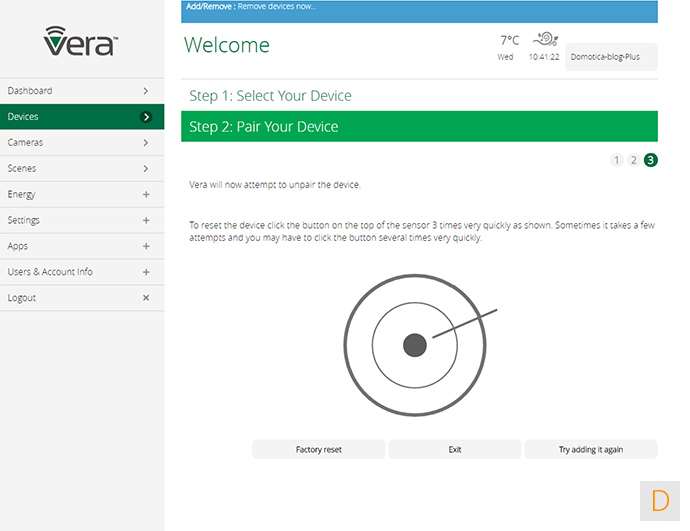This screenshot has height=531, width=690.
Task: Go to wizard step 1 indicator
Action: (x=616, y=160)
